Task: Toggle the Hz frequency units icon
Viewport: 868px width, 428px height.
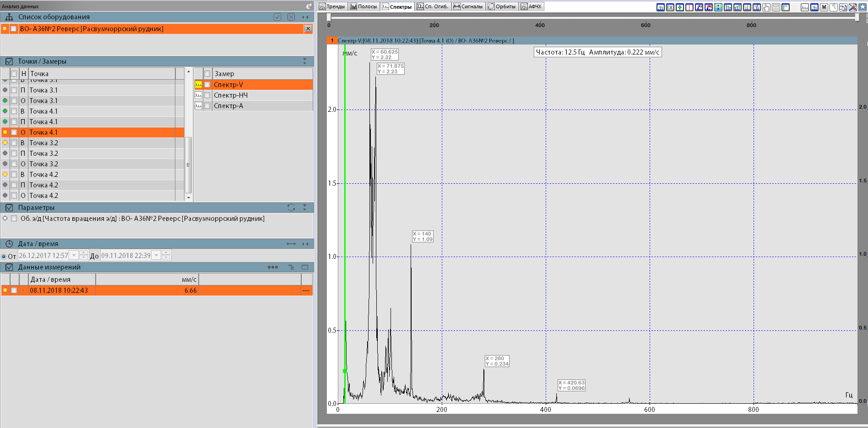Action: (699, 7)
